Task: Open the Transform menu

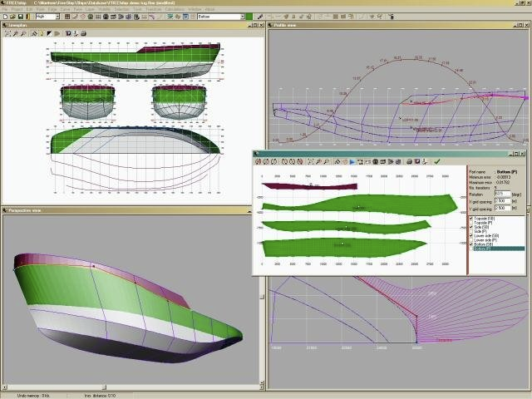Action: (x=155, y=9)
